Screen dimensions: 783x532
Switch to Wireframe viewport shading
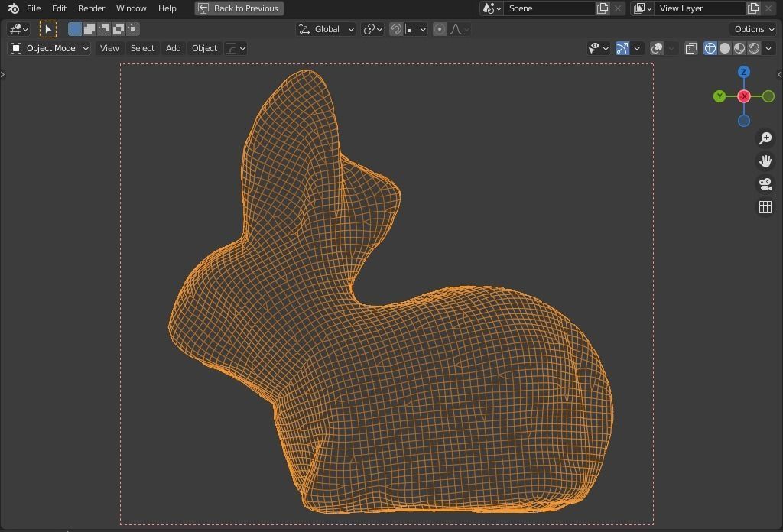pos(710,48)
